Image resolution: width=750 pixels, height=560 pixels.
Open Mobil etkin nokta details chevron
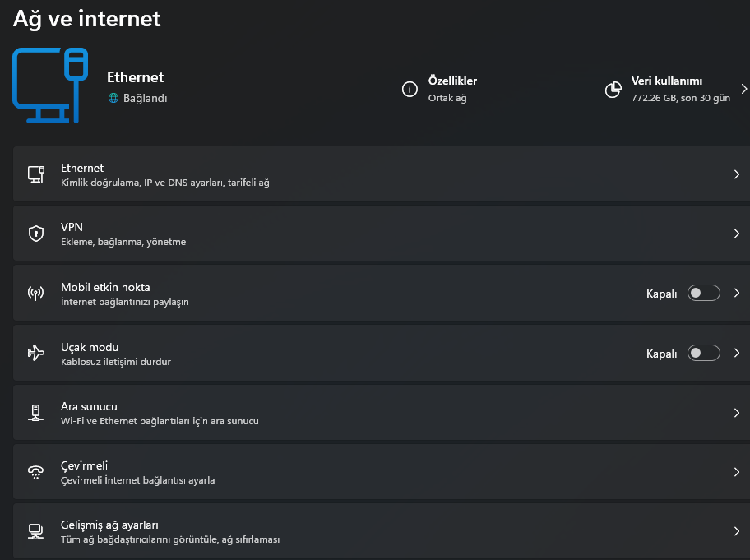tap(736, 294)
